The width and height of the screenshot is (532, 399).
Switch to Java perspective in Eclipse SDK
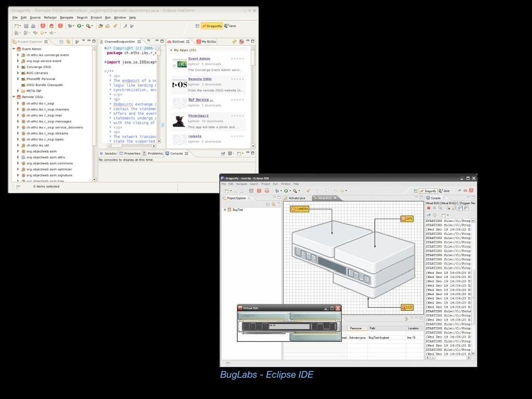pyautogui.click(x=444, y=191)
